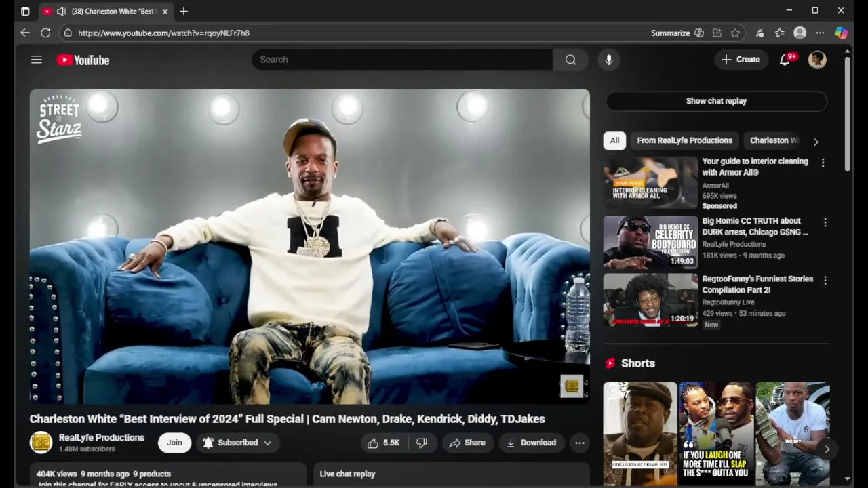Open the browser split screen icon
Screen dimensions: 868x488
pyautogui.click(x=717, y=33)
